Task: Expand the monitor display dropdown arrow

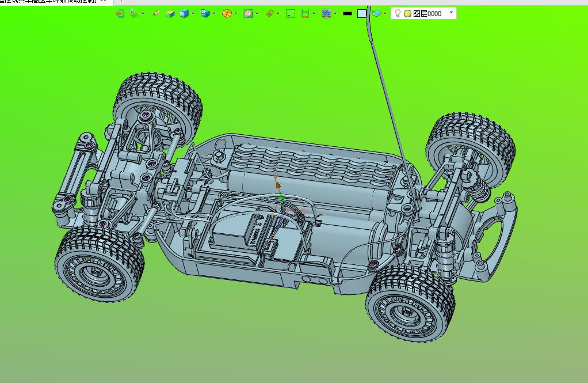Action: click(x=335, y=13)
